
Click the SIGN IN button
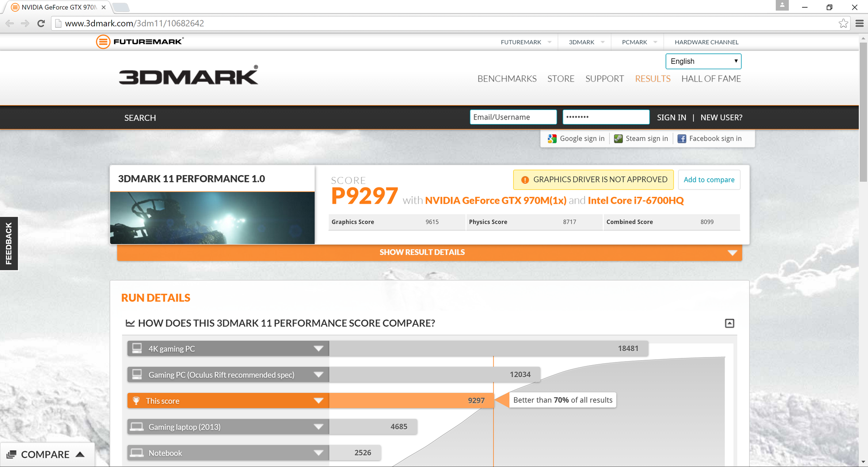coord(671,117)
